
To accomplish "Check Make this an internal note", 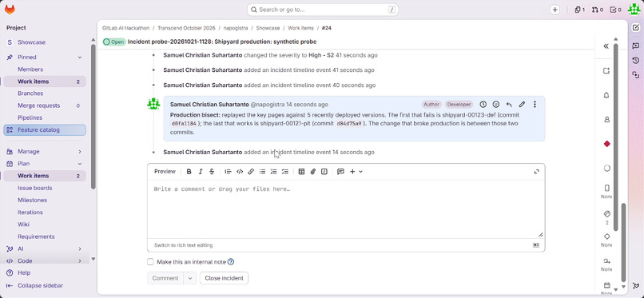I will pos(150,262).
